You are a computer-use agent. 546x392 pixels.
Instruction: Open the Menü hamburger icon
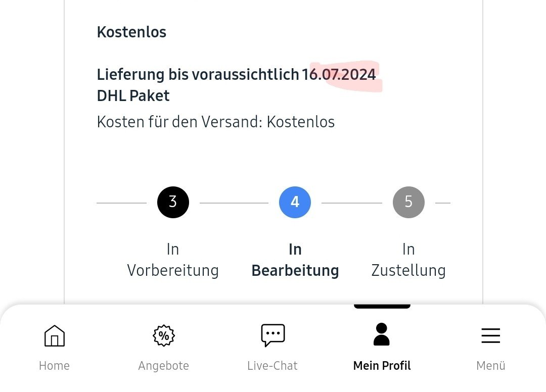click(x=490, y=335)
